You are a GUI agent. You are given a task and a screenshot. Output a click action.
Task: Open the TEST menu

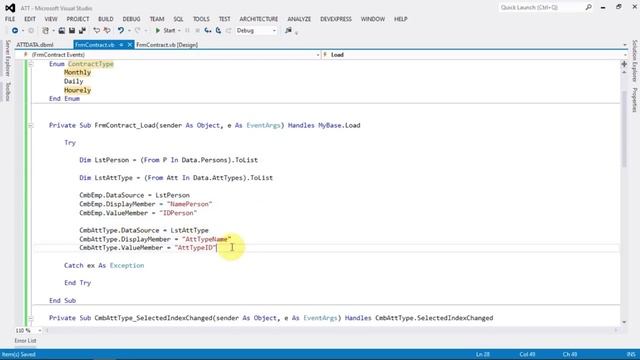coord(224,19)
